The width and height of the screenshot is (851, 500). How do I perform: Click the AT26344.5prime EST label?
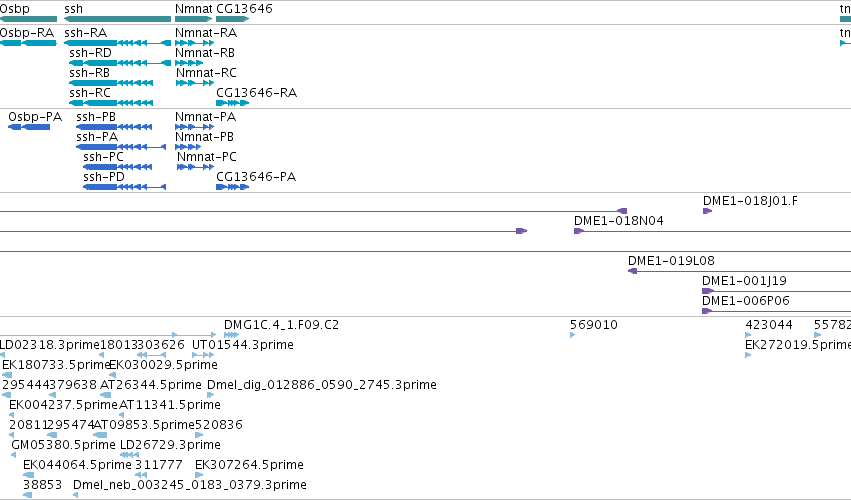pos(151,385)
